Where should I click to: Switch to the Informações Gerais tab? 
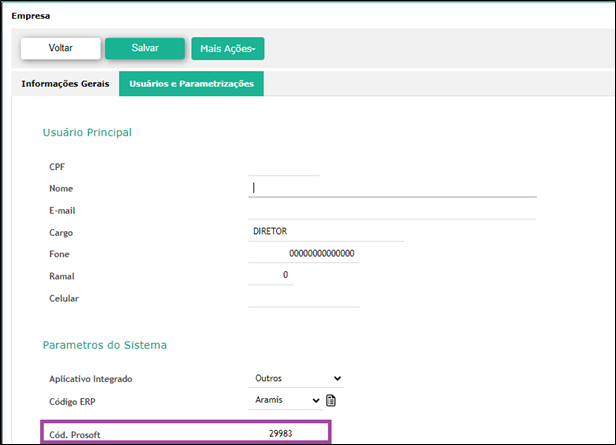[65, 84]
